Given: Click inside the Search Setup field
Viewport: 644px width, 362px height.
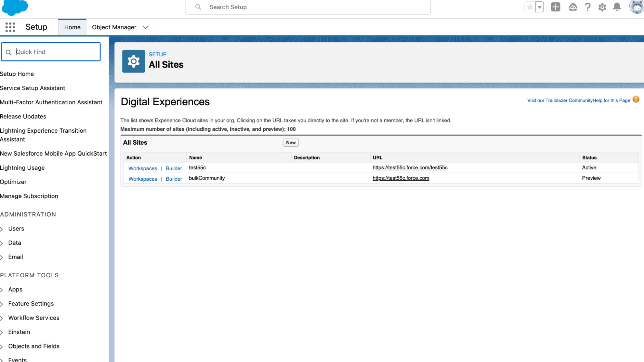Looking at the screenshot, I should [x=308, y=7].
